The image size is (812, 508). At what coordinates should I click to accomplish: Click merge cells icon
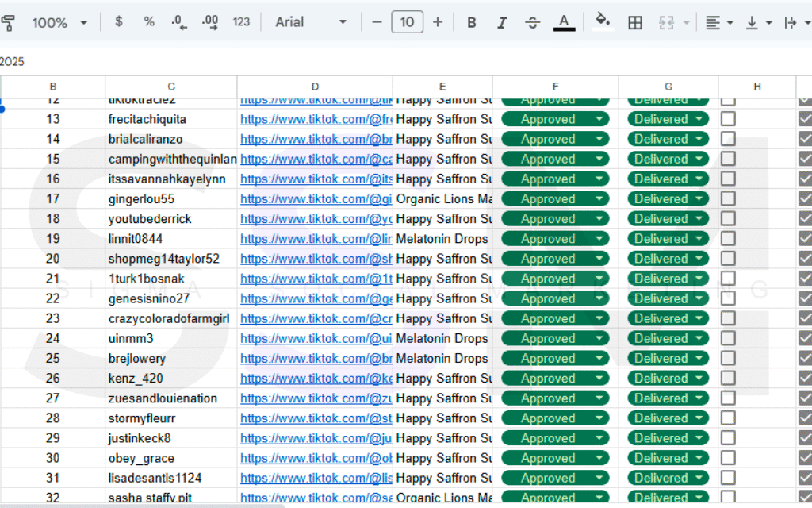(666, 22)
